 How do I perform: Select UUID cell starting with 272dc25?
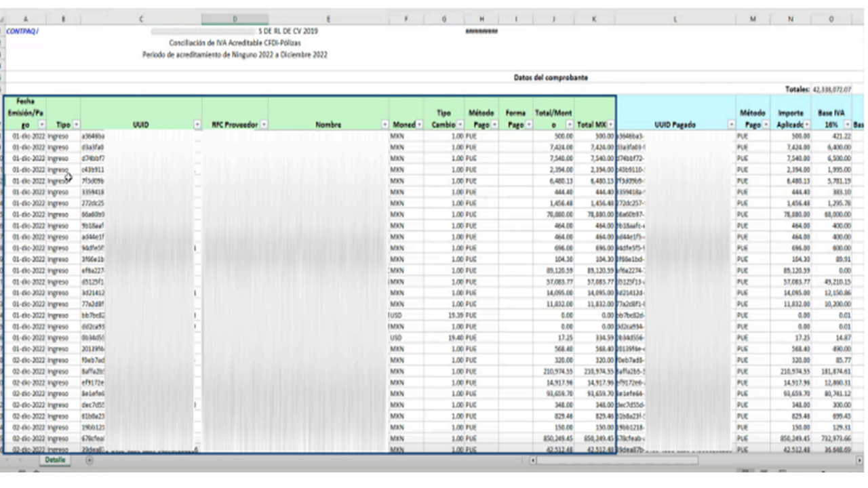[141, 203]
